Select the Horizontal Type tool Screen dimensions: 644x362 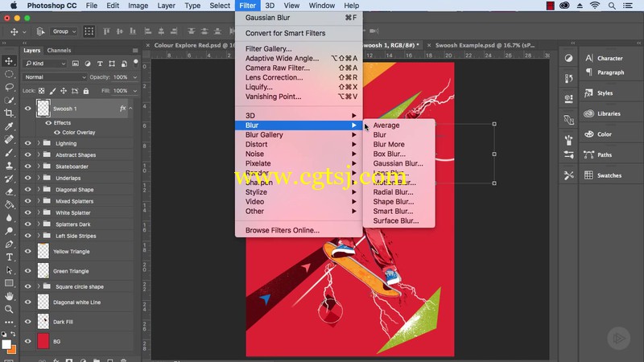pos(9,257)
